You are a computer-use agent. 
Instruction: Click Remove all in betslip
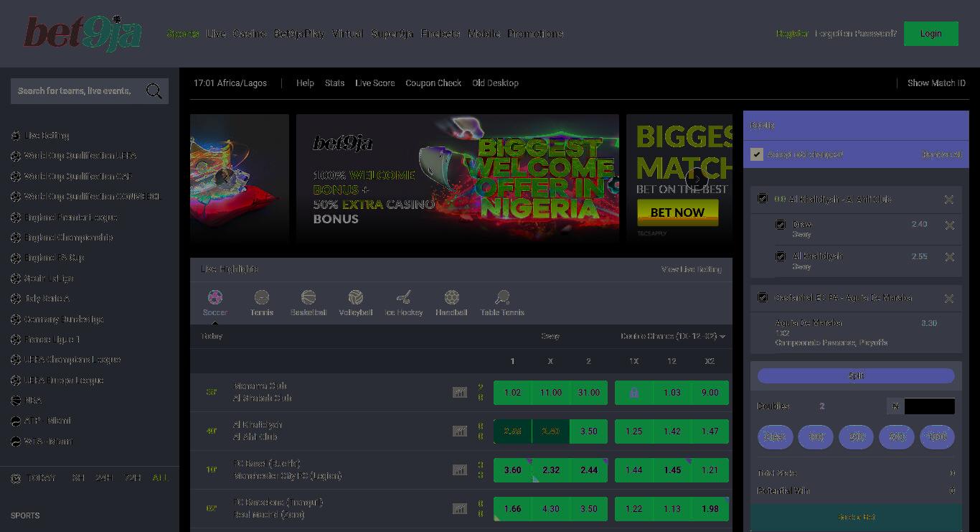pyautogui.click(x=942, y=154)
